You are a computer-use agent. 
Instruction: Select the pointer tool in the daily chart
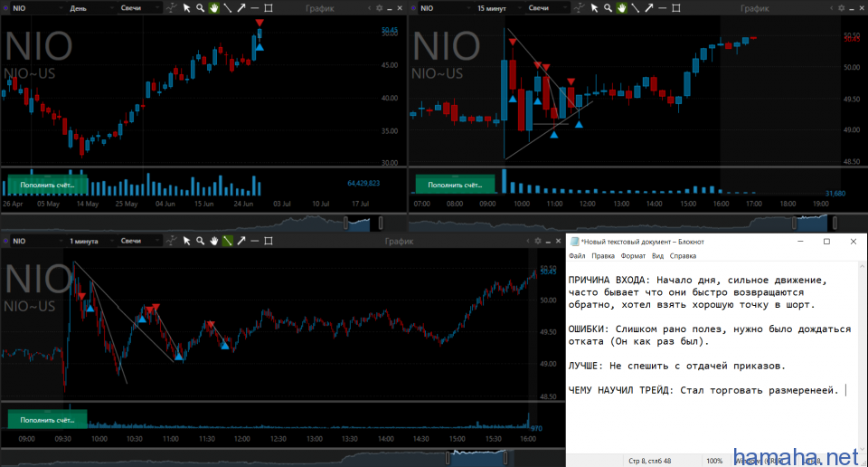tap(186, 8)
